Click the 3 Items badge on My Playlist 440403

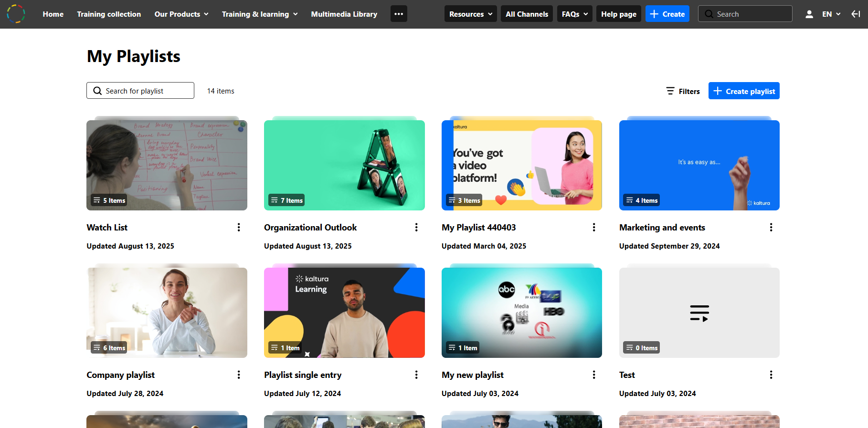point(464,200)
